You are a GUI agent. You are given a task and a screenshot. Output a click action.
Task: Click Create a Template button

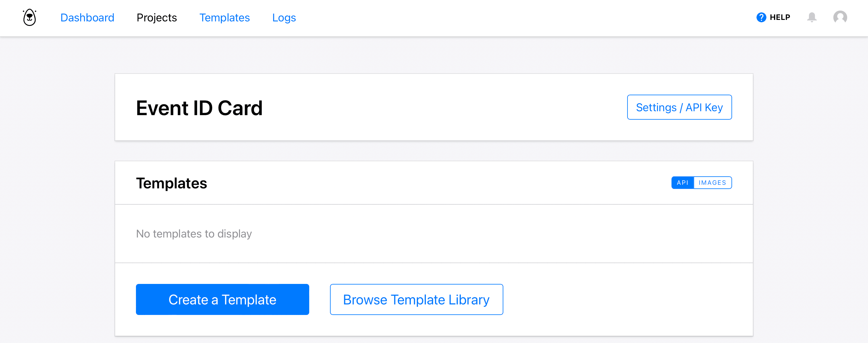[222, 299]
